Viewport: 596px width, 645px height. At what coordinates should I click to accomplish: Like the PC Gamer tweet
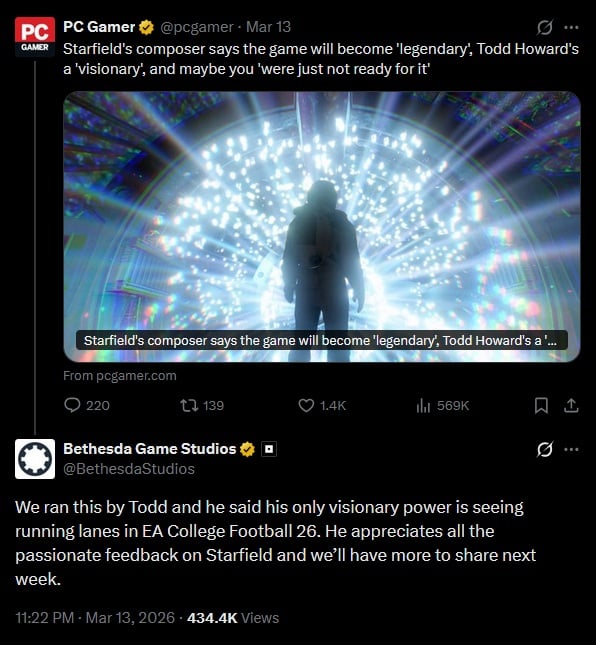coord(322,406)
